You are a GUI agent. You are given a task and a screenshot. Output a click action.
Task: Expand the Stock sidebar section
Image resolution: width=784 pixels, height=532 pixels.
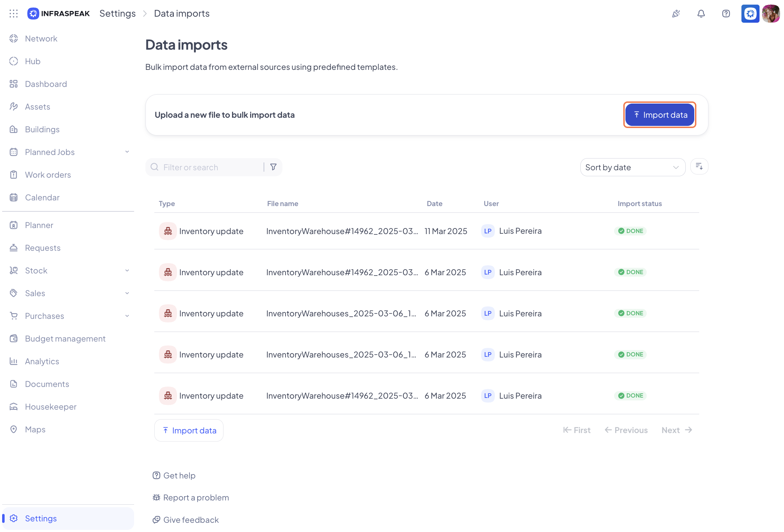pos(127,271)
